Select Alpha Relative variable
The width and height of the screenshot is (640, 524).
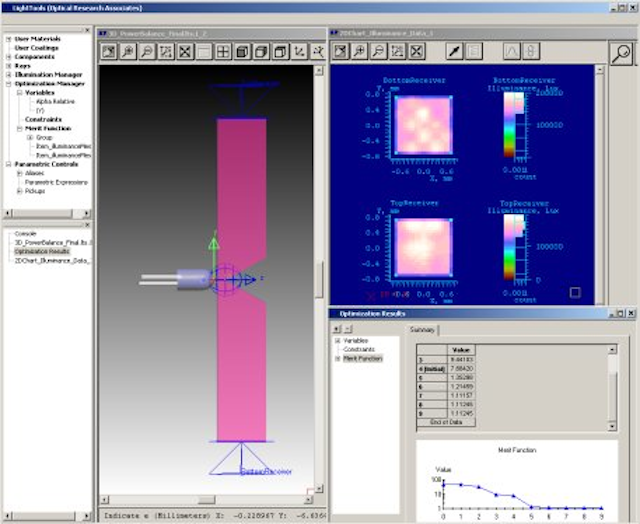coord(55,101)
